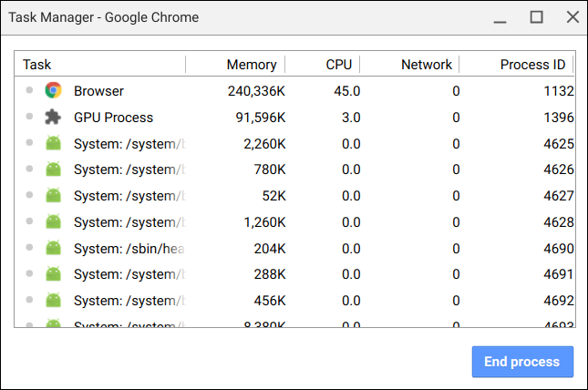
Task: Click the Task column header
Action: click(x=37, y=65)
